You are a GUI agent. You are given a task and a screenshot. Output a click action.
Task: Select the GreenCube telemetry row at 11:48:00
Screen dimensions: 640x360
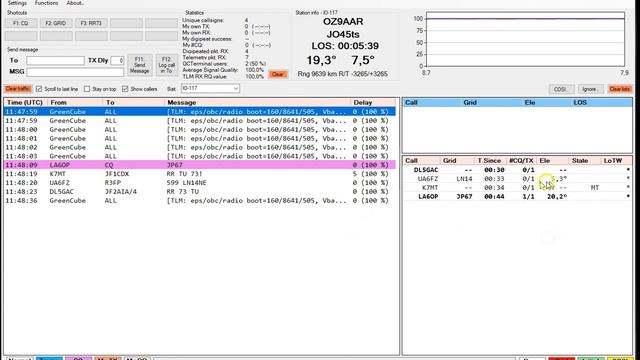[200, 129]
